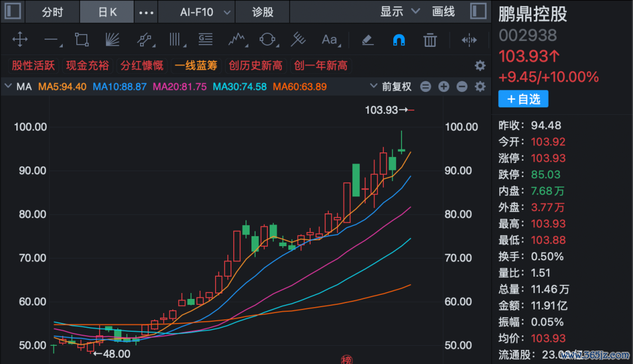Click the stock code 002938

pyautogui.click(x=527, y=36)
